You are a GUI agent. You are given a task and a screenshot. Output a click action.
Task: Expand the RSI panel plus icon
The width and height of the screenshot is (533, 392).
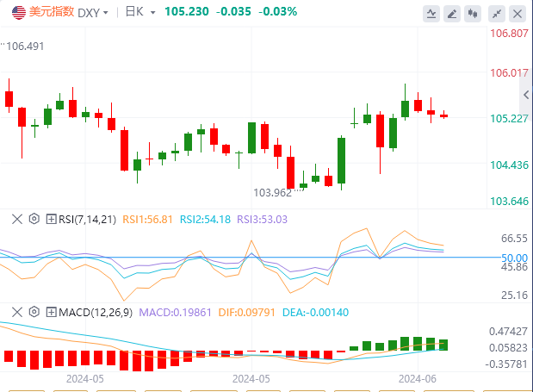tap(51, 220)
